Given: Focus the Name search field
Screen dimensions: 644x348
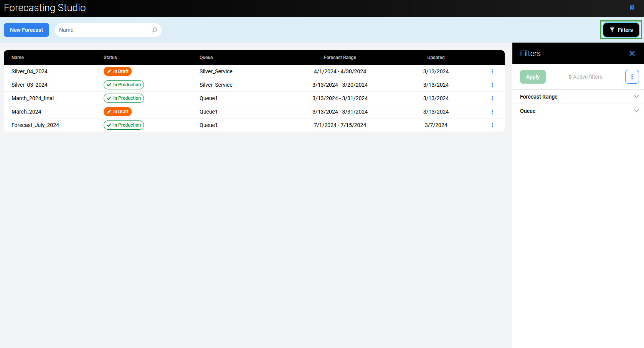Looking at the screenshot, I should [x=104, y=30].
